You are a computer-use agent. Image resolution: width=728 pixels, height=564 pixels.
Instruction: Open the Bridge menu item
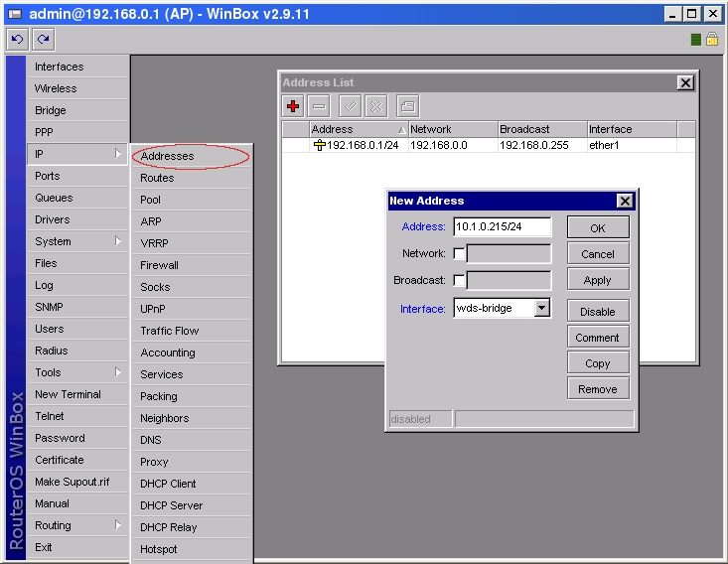(x=77, y=110)
